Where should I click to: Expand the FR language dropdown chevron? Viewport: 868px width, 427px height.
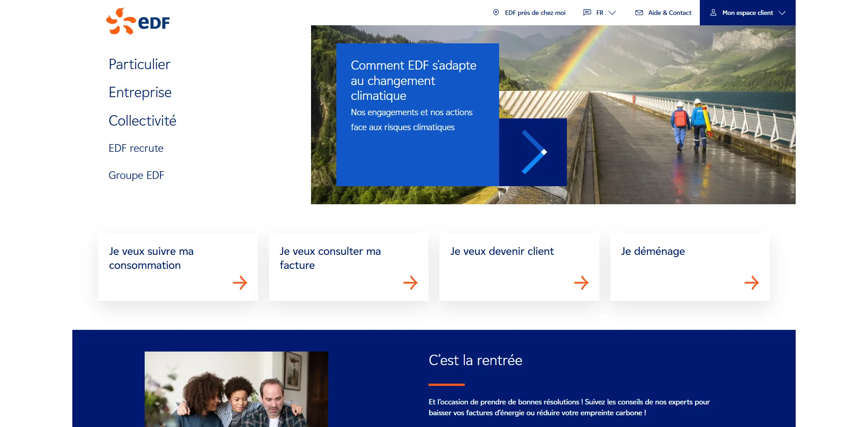click(x=612, y=13)
